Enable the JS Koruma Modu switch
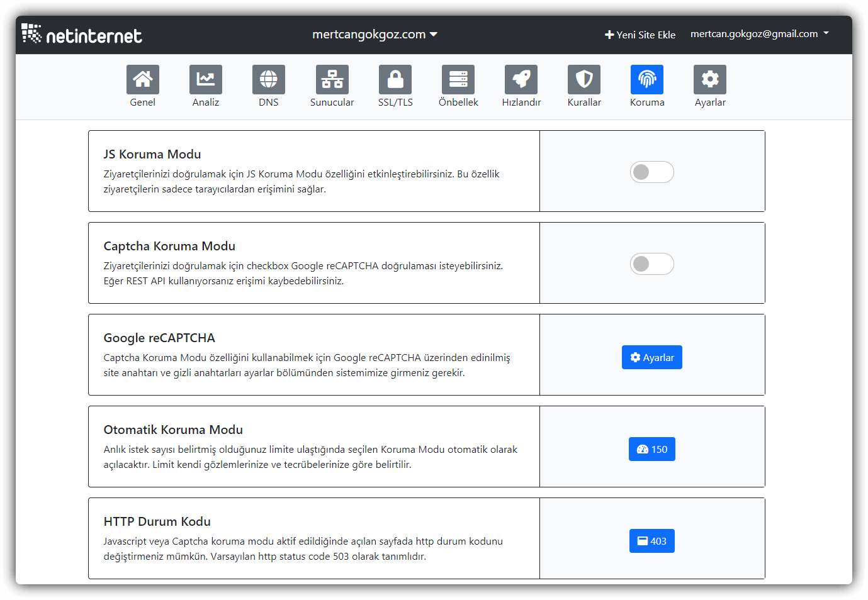This screenshot has height=600, width=868. point(652,172)
